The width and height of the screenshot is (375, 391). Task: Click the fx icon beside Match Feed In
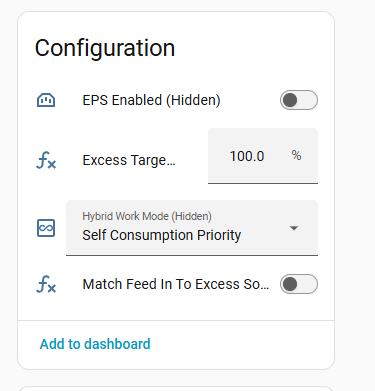click(x=46, y=284)
